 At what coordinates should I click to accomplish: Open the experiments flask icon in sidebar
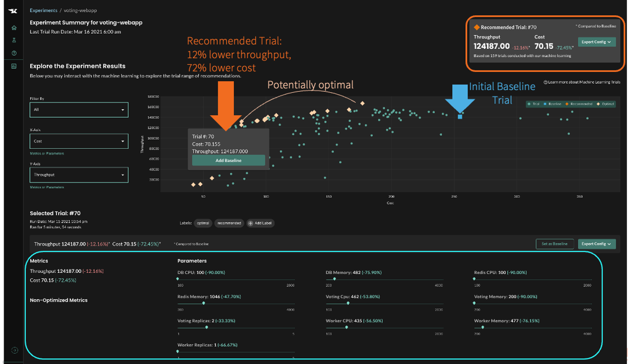click(x=14, y=41)
